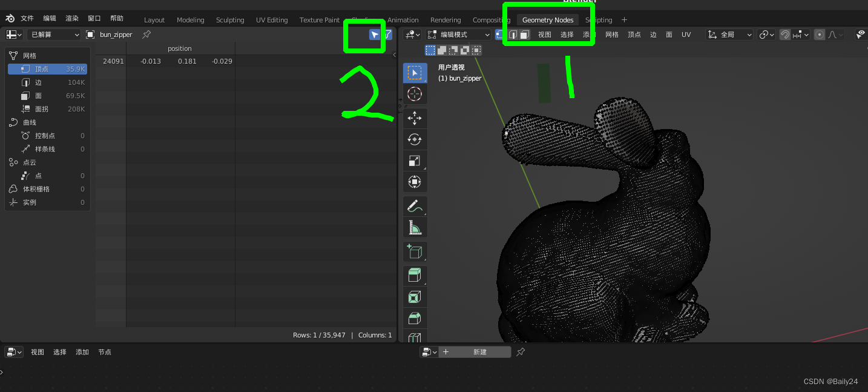Choose the Measure tool
This screenshot has width=868, height=392.
coord(415,227)
